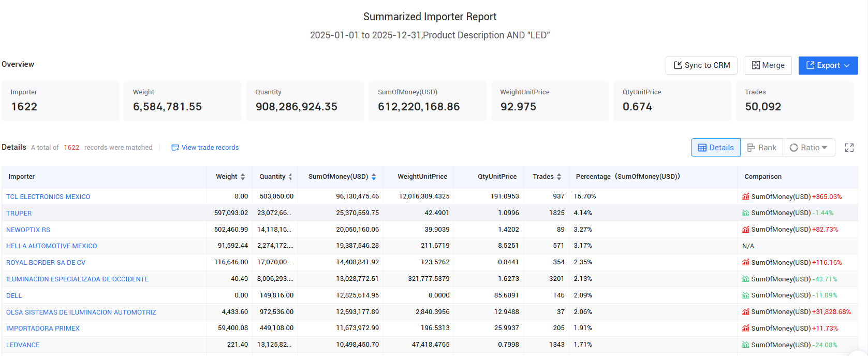Click the SumOfMoney(USD) overview card
The image size is (868, 356).
point(428,101)
